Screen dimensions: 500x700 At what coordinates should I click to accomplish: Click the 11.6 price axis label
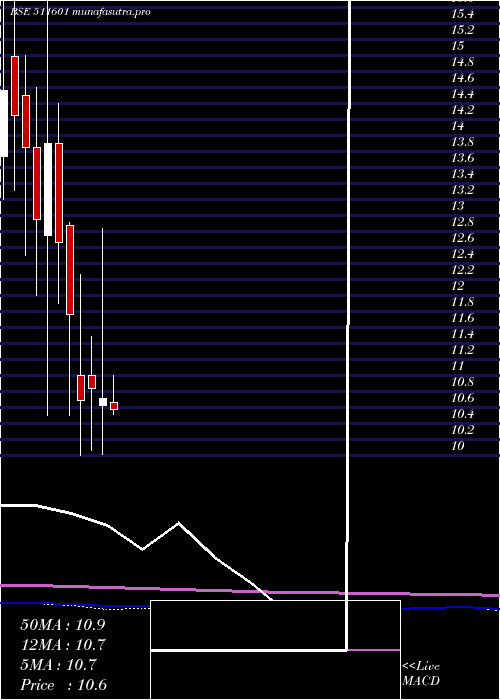point(462,318)
